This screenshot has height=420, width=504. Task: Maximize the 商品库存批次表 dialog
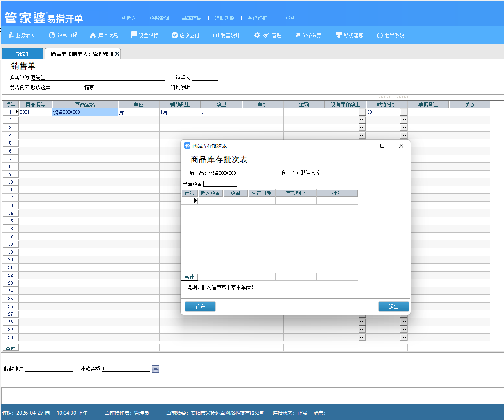(x=382, y=146)
